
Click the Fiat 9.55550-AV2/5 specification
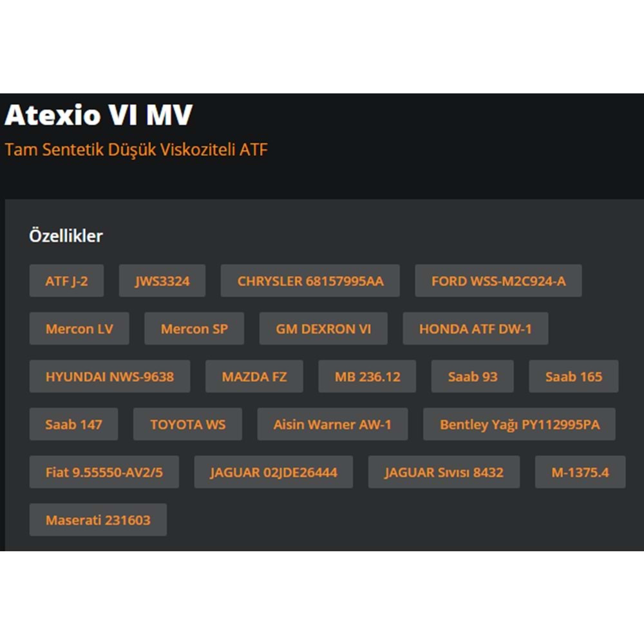click(104, 471)
